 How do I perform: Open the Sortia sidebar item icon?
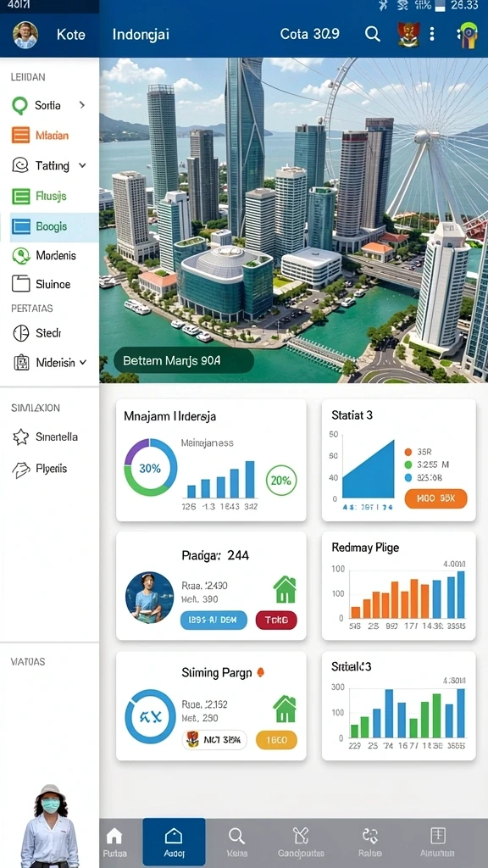[x=20, y=105]
